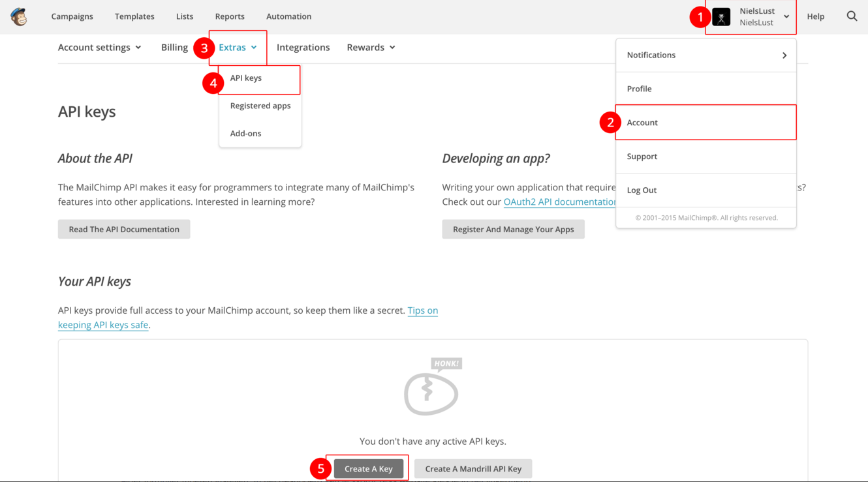Image resolution: width=868 pixels, height=482 pixels.
Task: Click Register And Manage Your Apps
Action: [x=513, y=229]
